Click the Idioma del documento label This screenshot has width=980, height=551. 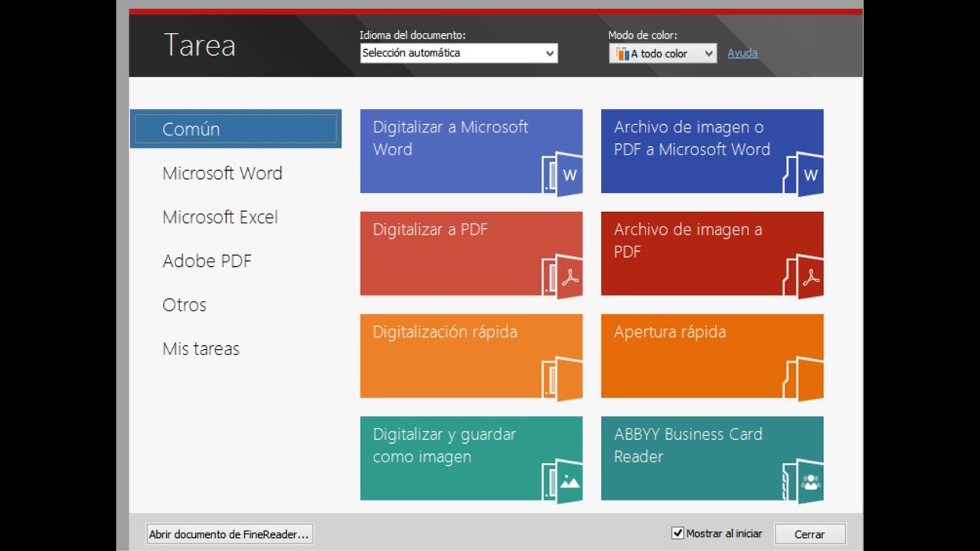coord(413,35)
